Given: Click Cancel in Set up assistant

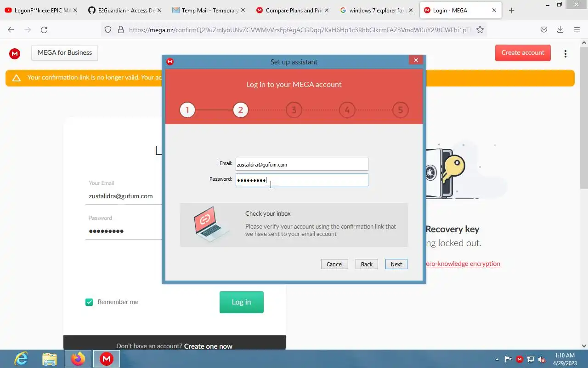Looking at the screenshot, I should tap(334, 264).
